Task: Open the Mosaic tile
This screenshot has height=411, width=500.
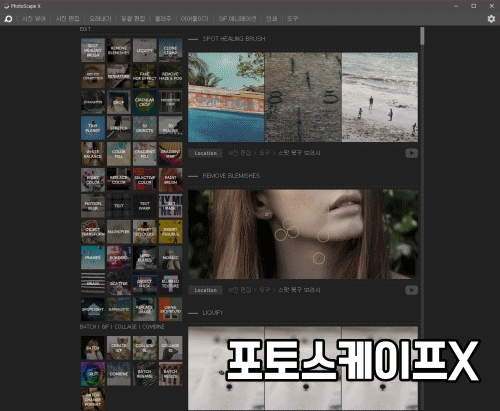Action: [170, 257]
